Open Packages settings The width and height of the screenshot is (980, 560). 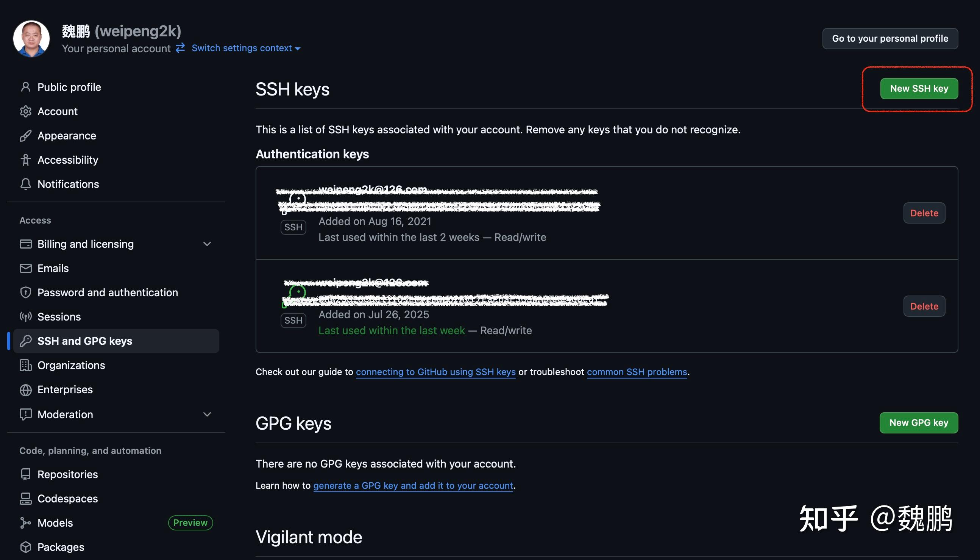pyautogui.click(x=61, y=547)
